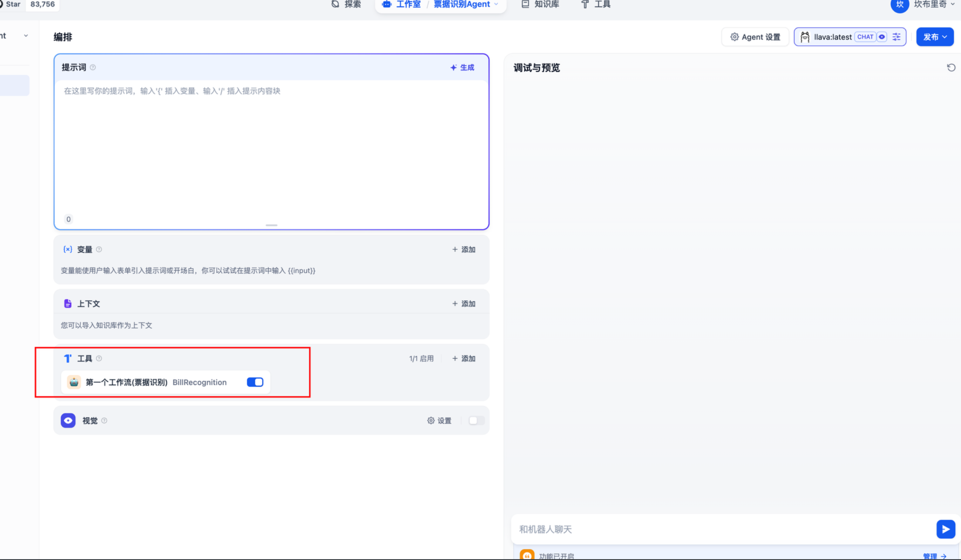Viewport: 961px width, 560px height.
Task: Enable the 视觉 vision toggle switch
Action: pyautogui.click(x=476, y=420)
